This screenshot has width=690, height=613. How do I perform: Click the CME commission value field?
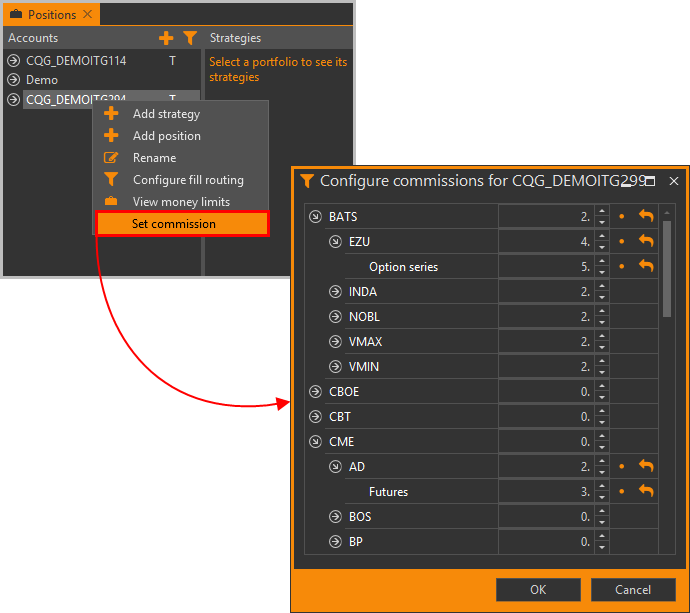[x=547, y=441]
